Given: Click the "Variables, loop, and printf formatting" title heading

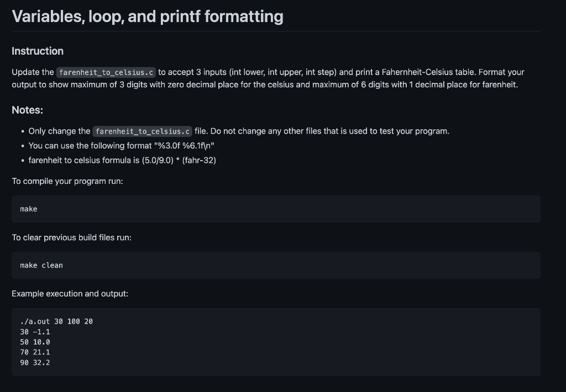Looking at the screenshot, I should point(147,17).
